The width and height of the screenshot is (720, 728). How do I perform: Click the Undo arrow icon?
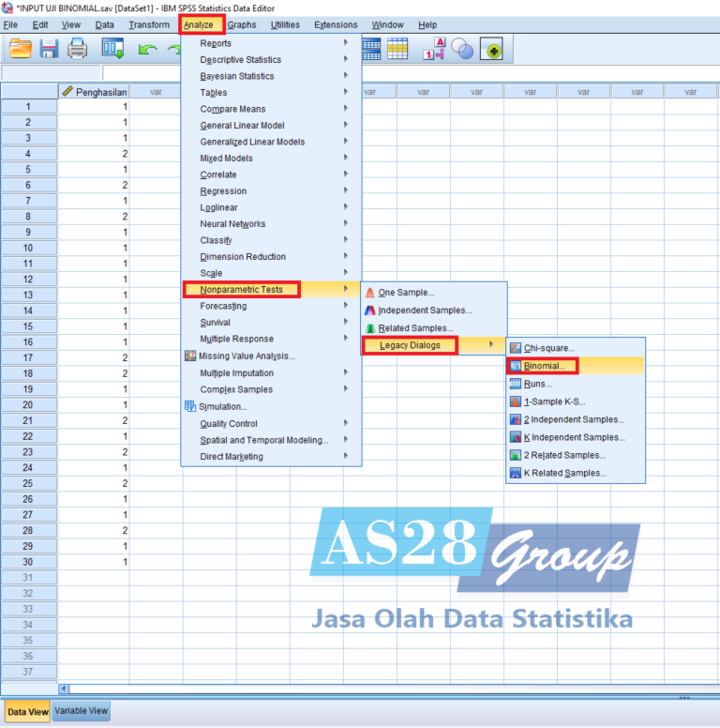(147, 49)
